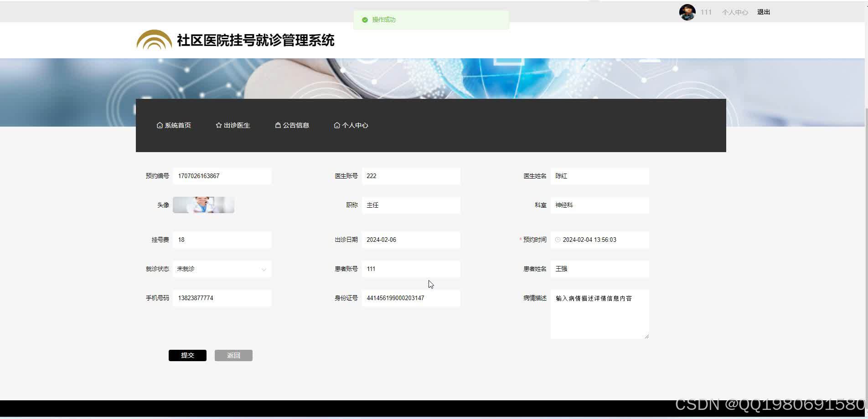Click inside the 病情描述 text area
Screen dimensions: 868x419
(x=599, y=314)
